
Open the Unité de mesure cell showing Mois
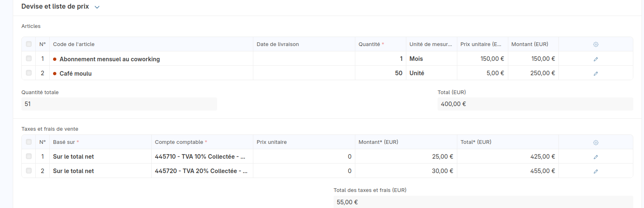(431, 59)
